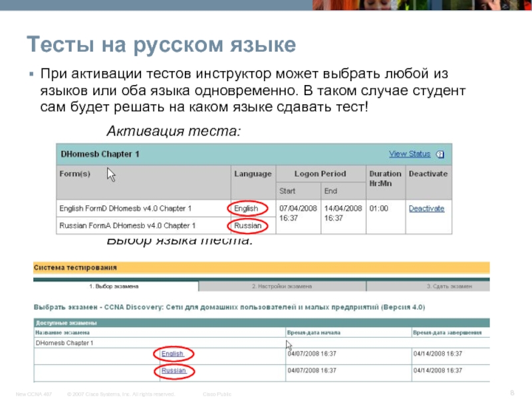Click English row end time 04/14/2008 16:37
The image size is (532, 399).
coord(438,354)
